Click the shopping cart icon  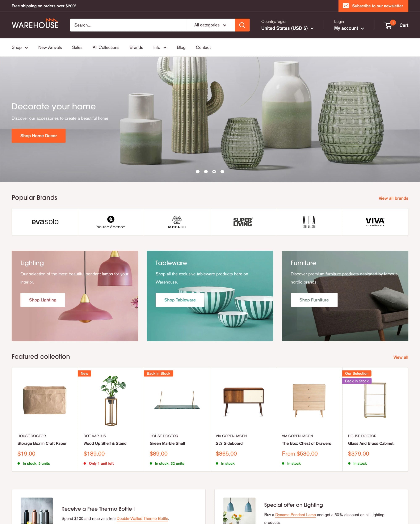[x=388, y=25]
